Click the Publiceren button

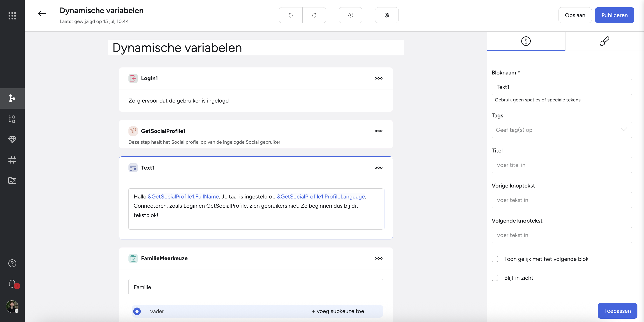click(614, 15)
